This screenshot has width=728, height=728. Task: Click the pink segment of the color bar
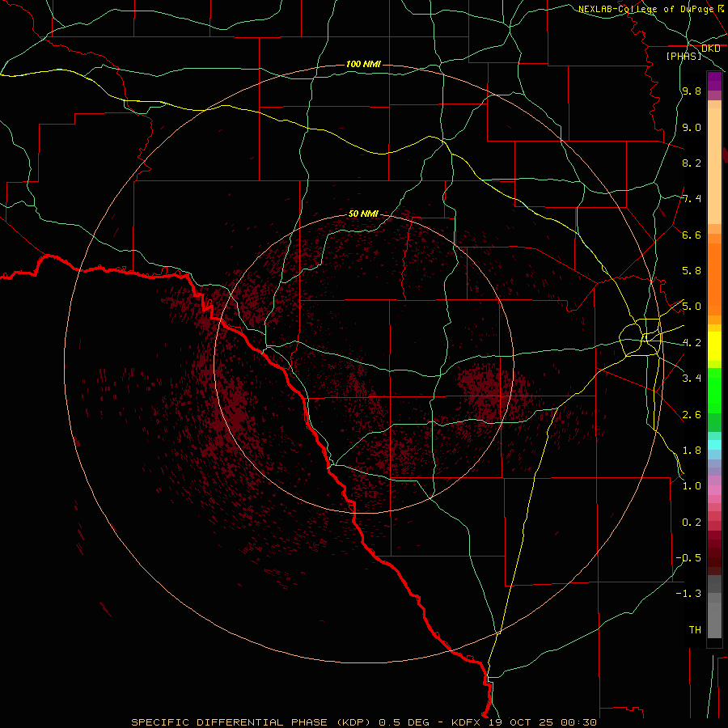pyautogui.click(x=714, y=490)
